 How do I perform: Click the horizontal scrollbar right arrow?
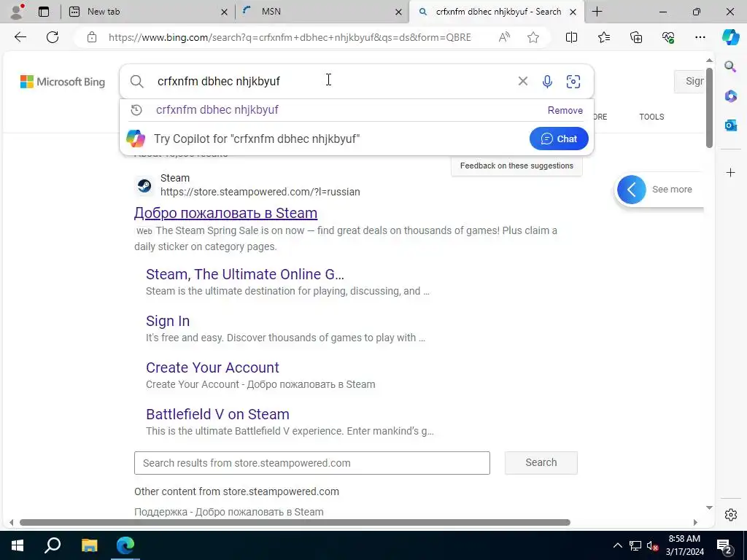tap(695, 522)
